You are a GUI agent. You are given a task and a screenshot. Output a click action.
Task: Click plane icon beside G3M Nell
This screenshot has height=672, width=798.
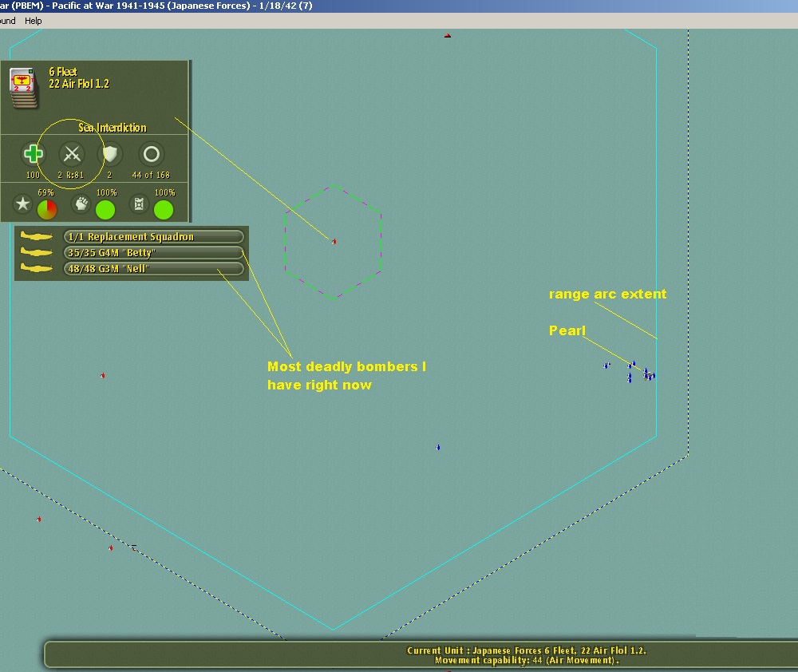click(36, 268)
